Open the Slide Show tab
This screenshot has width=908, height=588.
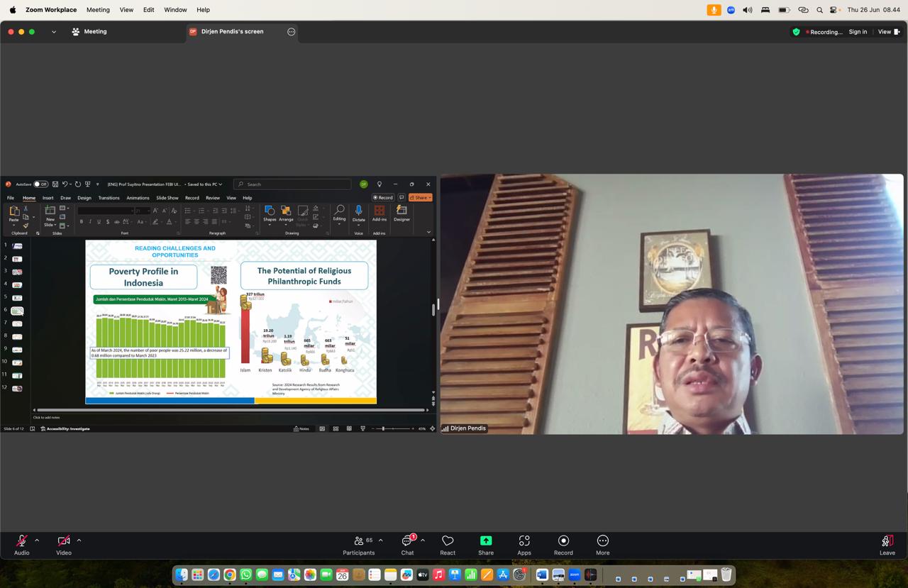167,198
